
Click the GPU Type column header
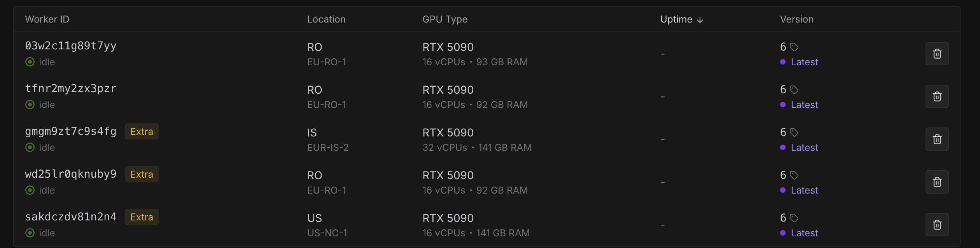pos(445,19)
